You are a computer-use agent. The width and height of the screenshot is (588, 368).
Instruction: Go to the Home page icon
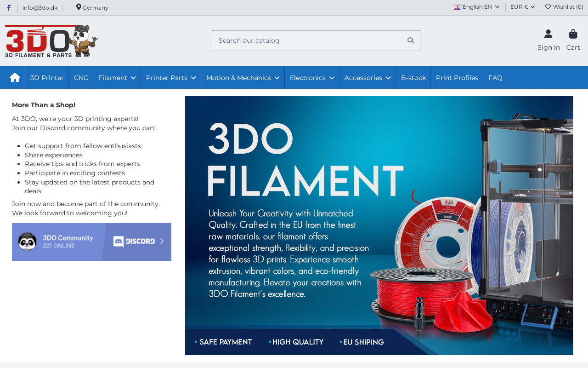point(15,77)
